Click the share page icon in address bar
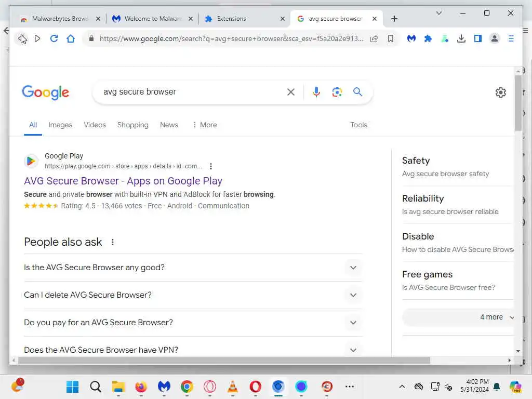 tap(374, 38)
